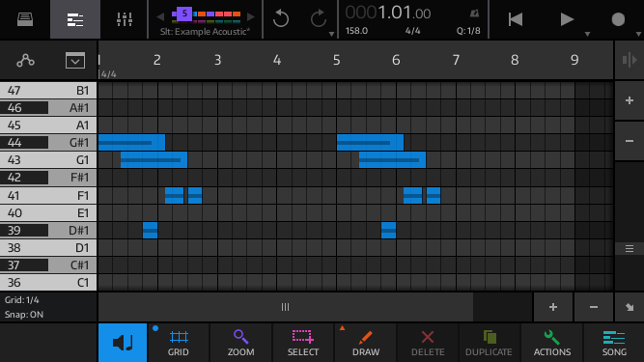
Task: Toggle Snap ON setting
Action: coord(24,315)
